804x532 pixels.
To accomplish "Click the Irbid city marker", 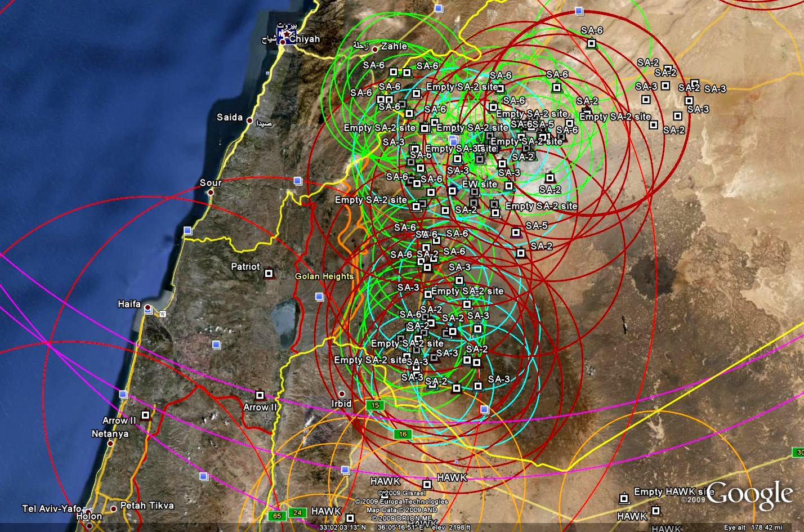I will (342, 394).
